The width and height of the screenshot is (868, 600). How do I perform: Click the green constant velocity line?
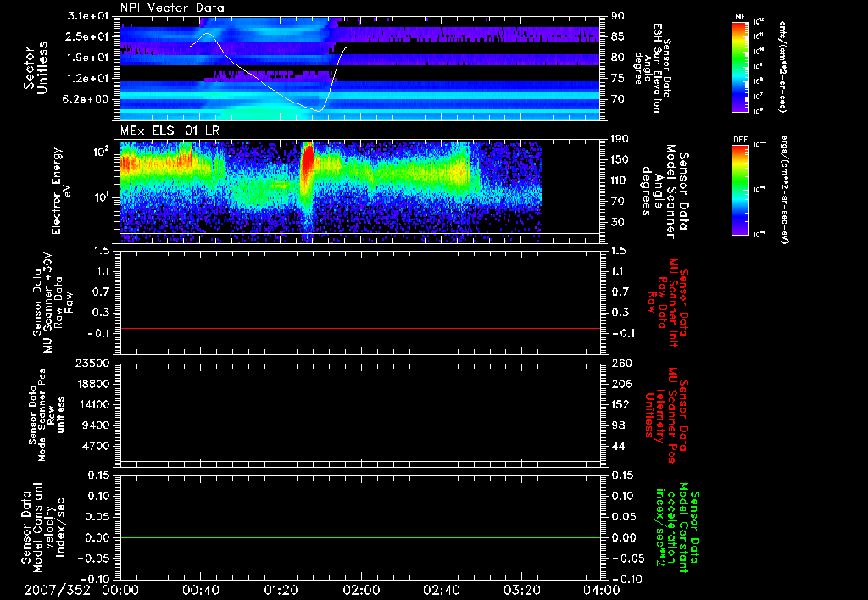pyautogui.click(x=360, y=537)
